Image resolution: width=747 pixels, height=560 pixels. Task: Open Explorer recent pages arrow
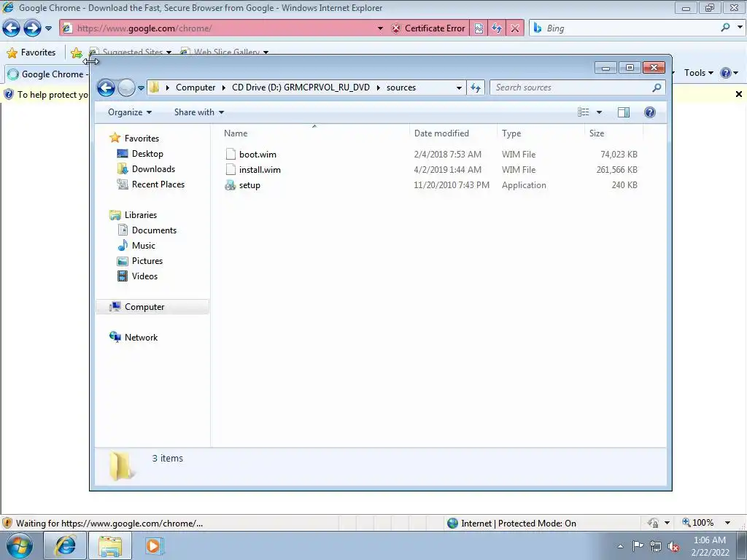(141, 88)
